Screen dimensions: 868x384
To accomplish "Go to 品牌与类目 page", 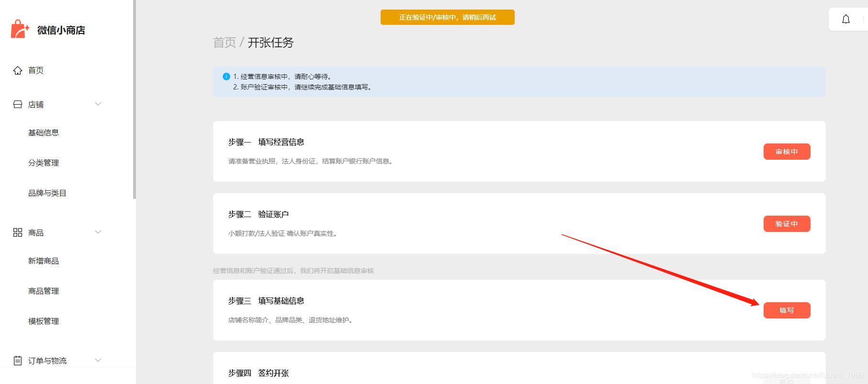I will [47, 193].
